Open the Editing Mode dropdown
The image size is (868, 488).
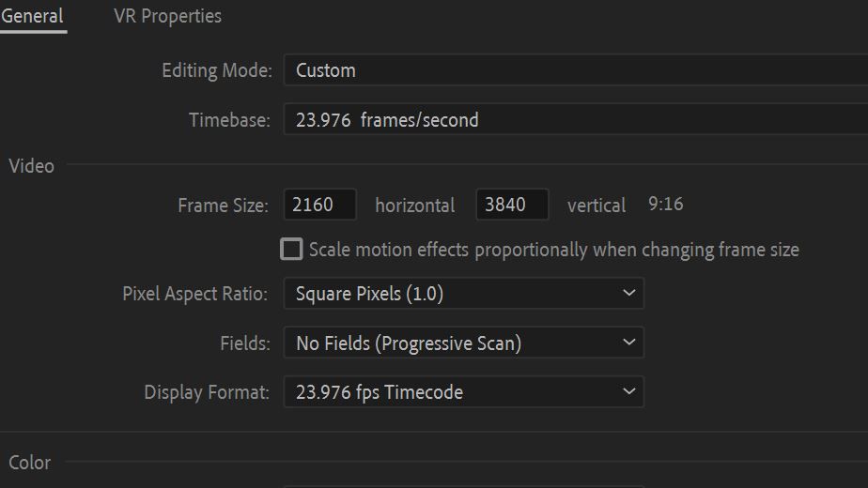tap(573, 70)
